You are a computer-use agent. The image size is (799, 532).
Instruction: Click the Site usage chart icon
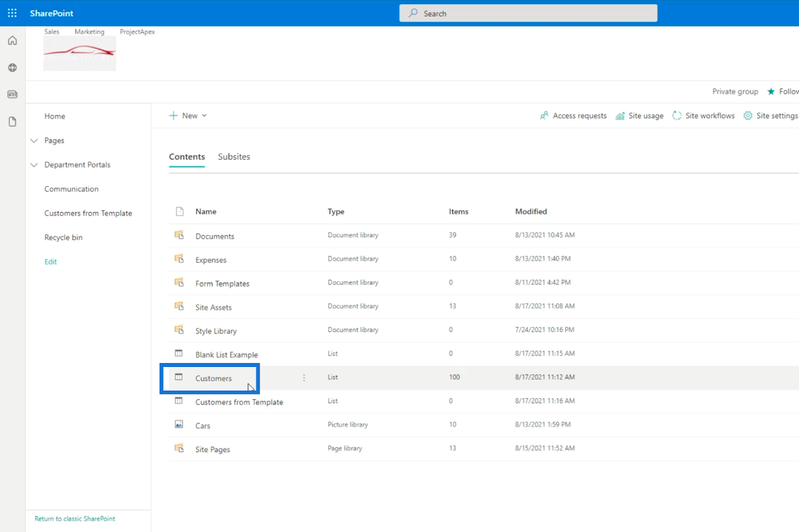pos(620,116)
